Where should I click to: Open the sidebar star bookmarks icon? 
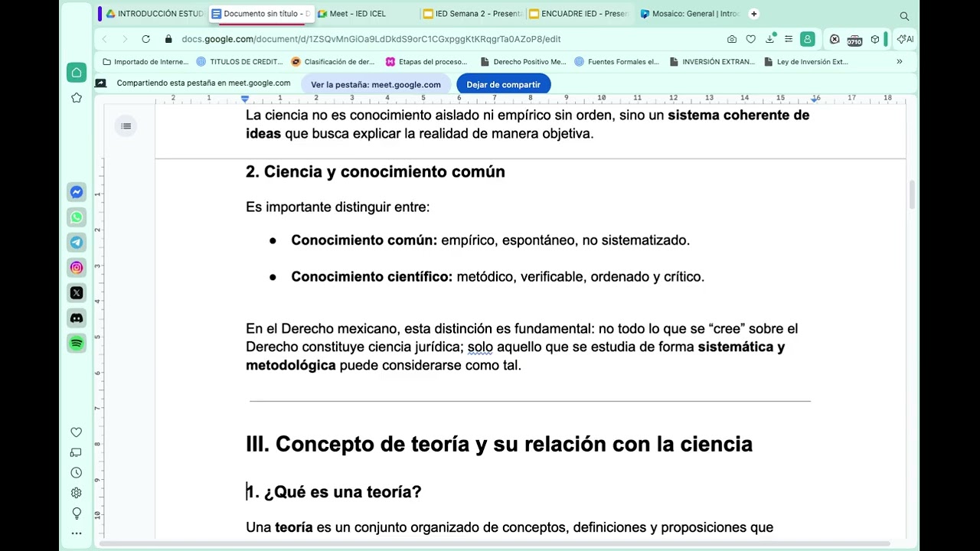point(77,98)
